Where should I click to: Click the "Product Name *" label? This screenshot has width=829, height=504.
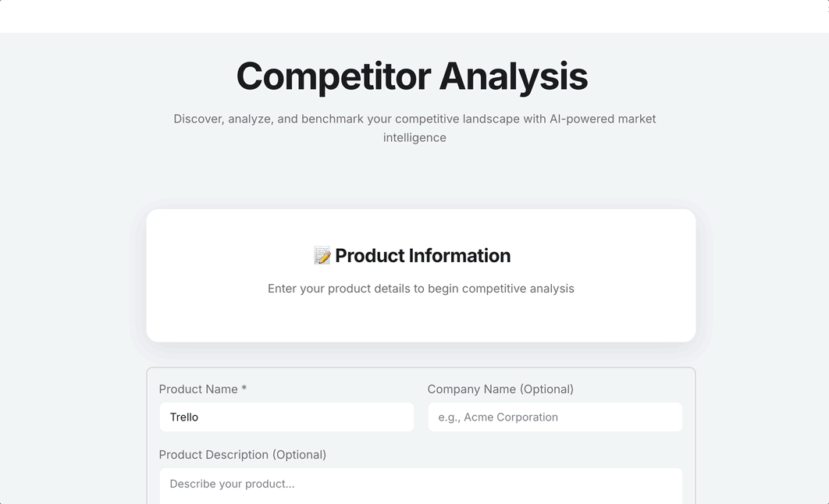tap(202, 389)
